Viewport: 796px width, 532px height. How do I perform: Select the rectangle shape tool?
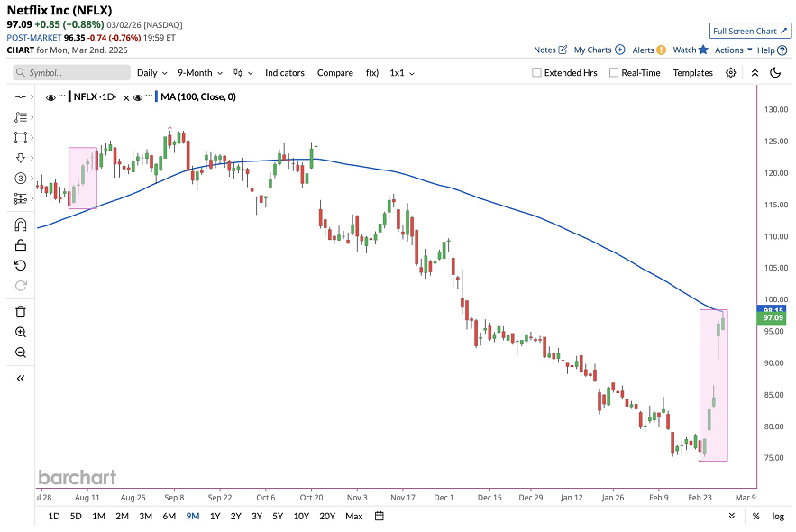click(x=21, y=138)
